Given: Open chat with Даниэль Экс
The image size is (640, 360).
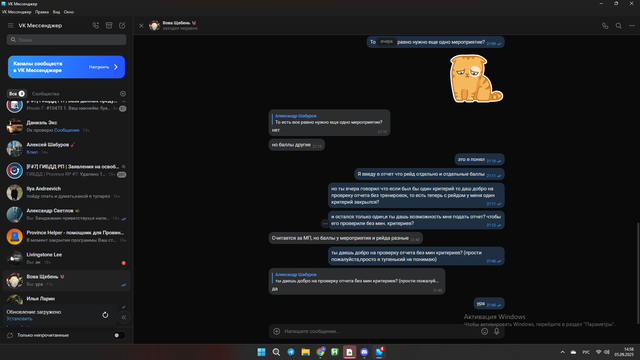Looking at the screenshot, I should 67,126.
